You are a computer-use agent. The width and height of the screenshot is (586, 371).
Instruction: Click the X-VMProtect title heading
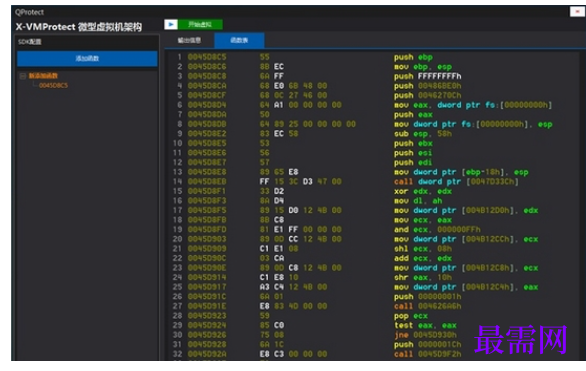pos(78,27)
